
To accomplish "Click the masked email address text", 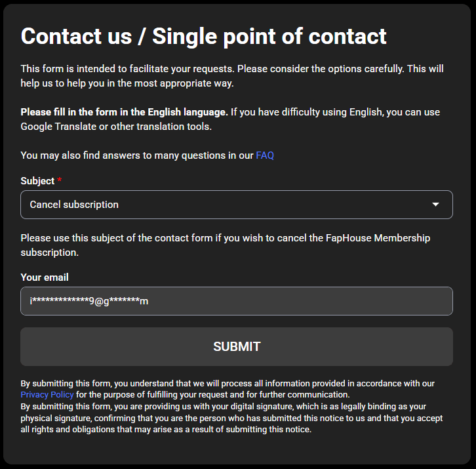I will coord(89,301).
